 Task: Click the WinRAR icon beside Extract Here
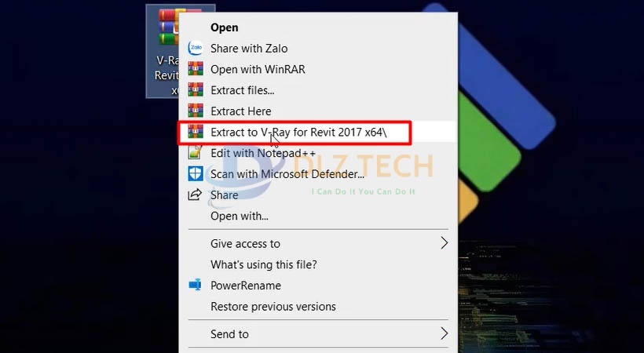(x=196, y=111)
